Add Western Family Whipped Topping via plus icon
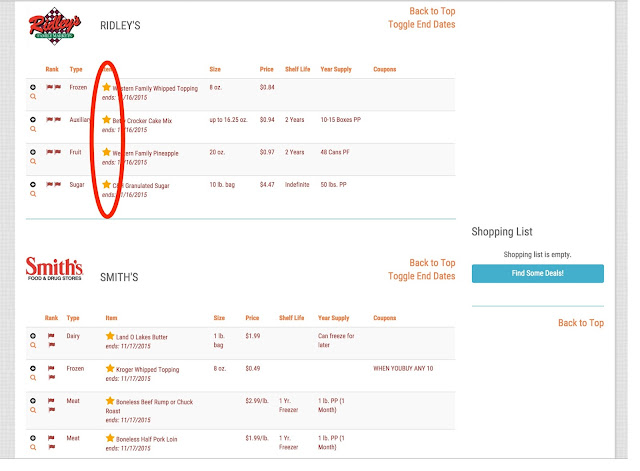Image resolution: width=640 pixels, height=471 pixels. click(x=33, y=87)
